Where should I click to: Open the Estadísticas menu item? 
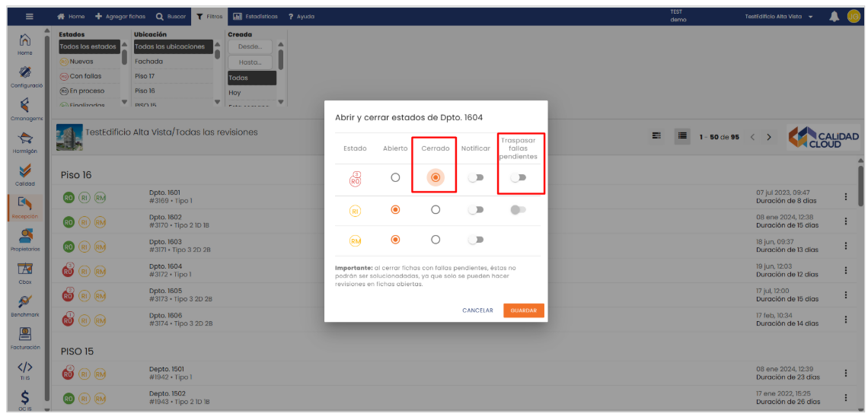click(255, 17)
